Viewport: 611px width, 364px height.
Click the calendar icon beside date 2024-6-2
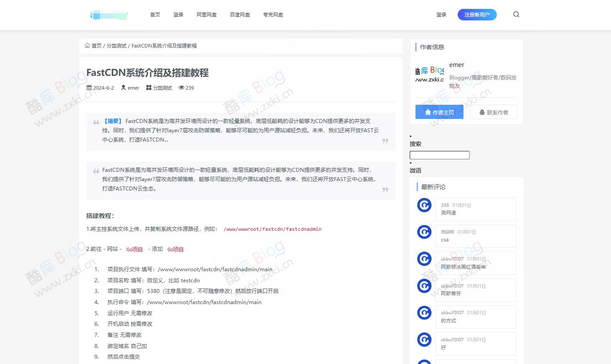tap(89, 87)
